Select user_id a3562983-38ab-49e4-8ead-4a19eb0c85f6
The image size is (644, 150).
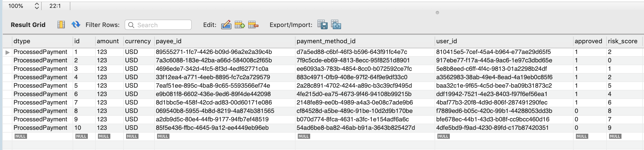click(x=495, y=77)
